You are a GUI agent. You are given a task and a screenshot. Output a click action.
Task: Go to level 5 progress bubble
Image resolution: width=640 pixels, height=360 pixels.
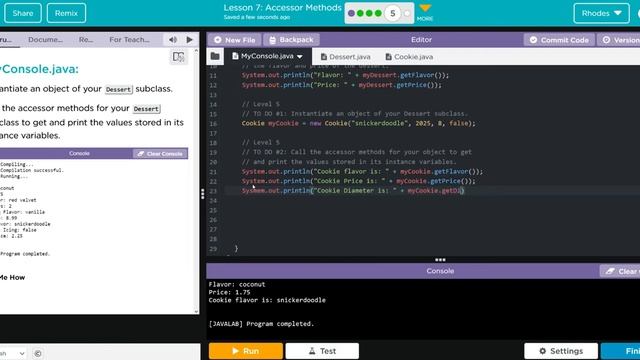point(393,13)
